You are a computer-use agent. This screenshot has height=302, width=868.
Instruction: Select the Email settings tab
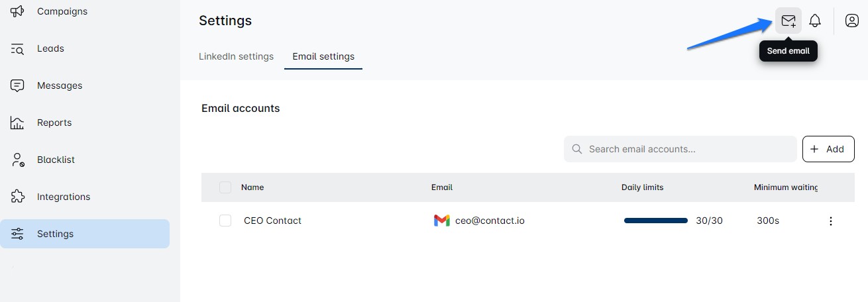[x=323, y=56]
